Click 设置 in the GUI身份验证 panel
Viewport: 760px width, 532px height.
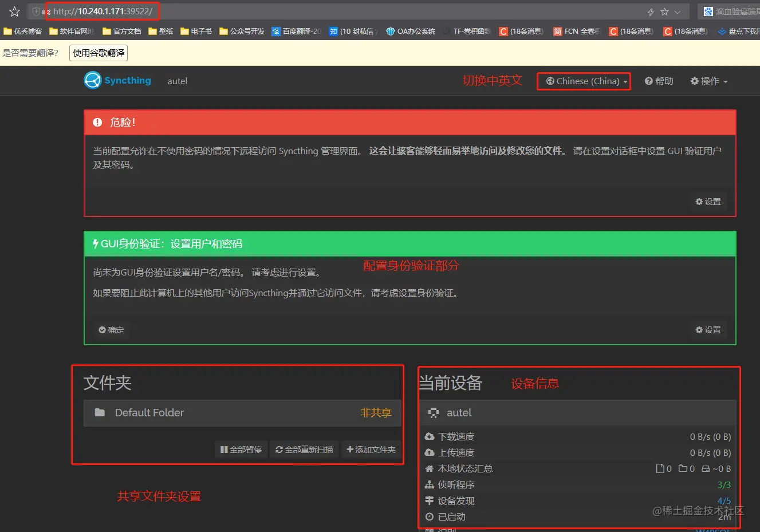708,330
